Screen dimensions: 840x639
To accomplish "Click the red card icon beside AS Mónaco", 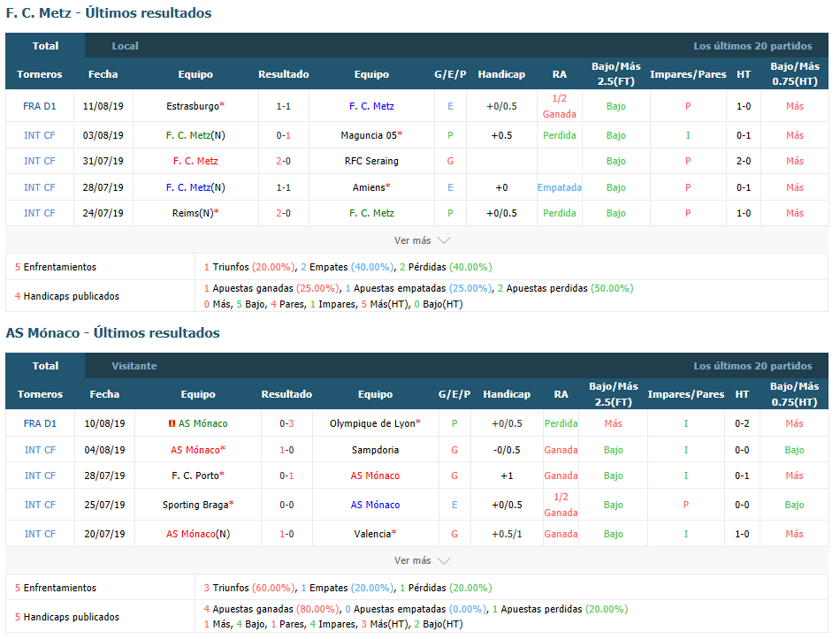I will [x=172, y=423].
